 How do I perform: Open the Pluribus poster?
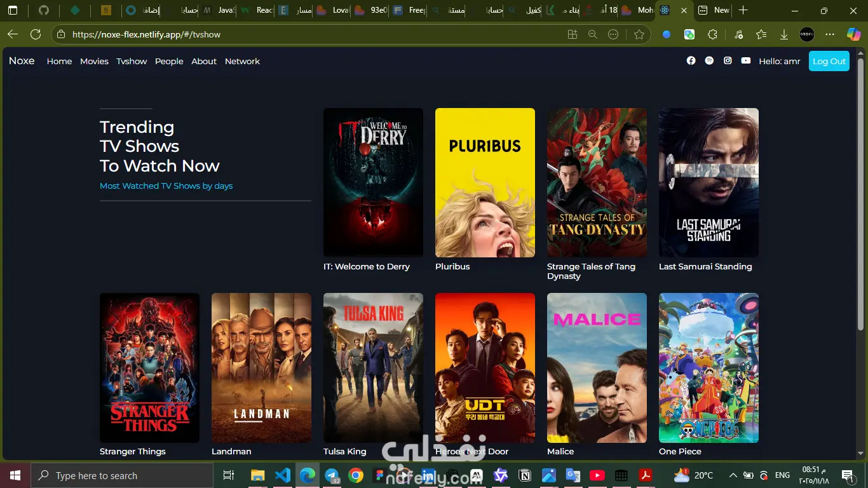[x=485, y=182]
